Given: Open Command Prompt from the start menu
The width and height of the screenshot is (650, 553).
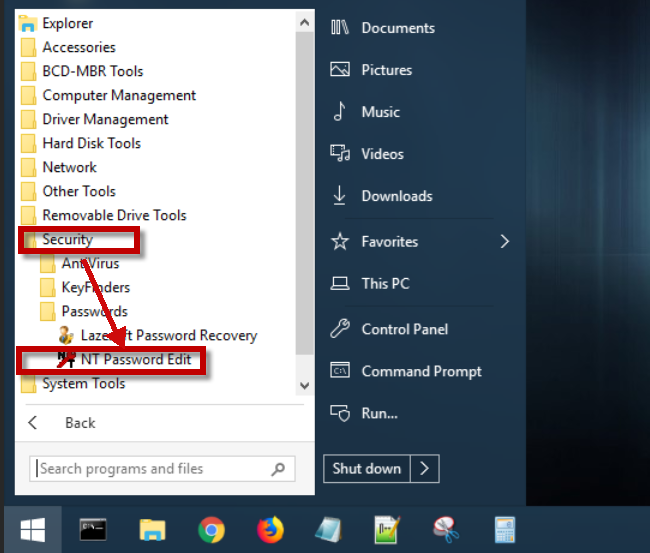Looking at the screenshot, I should 406,371.
